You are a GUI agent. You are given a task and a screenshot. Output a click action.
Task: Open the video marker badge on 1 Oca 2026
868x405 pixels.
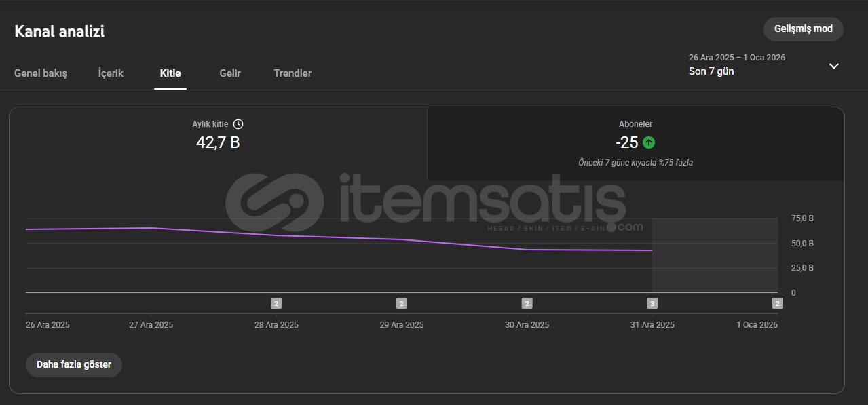(x=777, y=303)
